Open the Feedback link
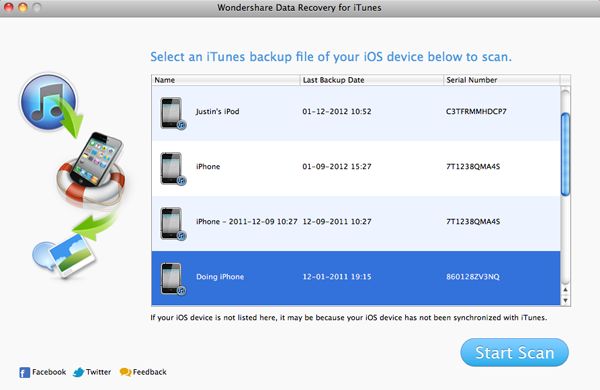 tap(149, 372)
